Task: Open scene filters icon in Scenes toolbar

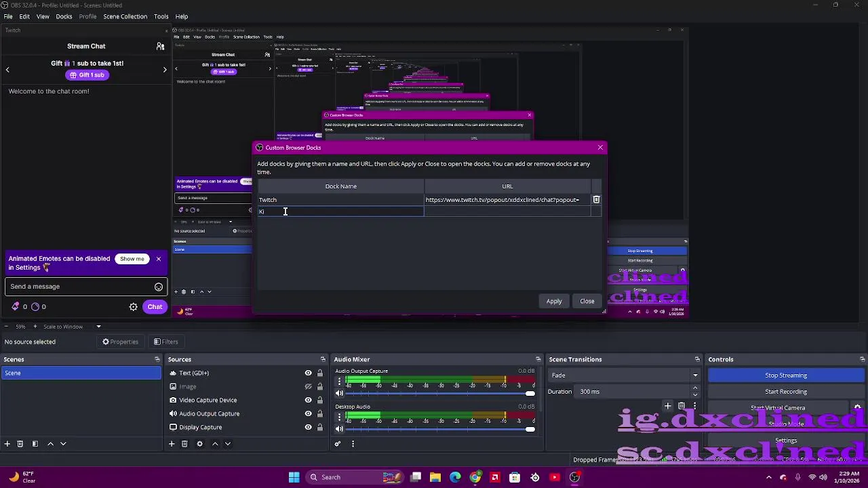Action: click(35, 443)
